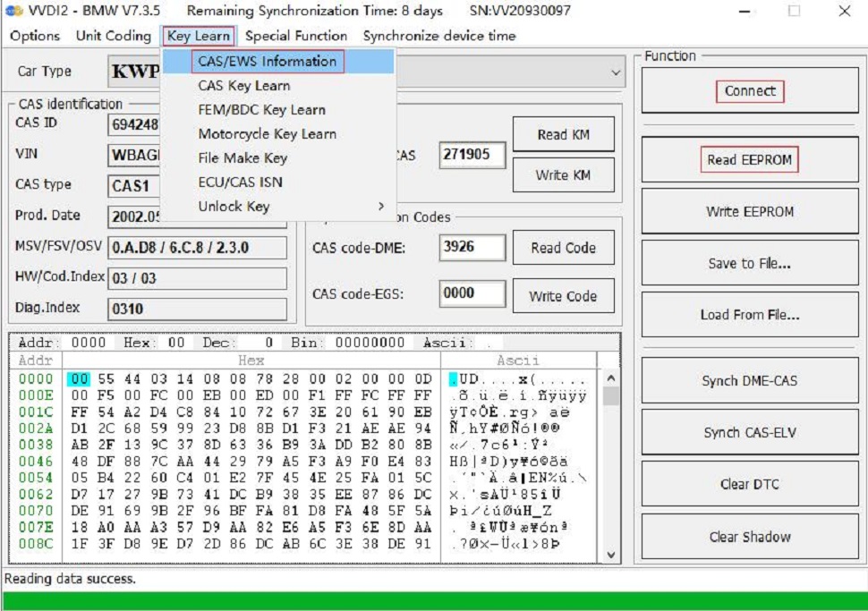Click Read KM
The width and height of the screenshot is (868, 611).
coord(565,133)
